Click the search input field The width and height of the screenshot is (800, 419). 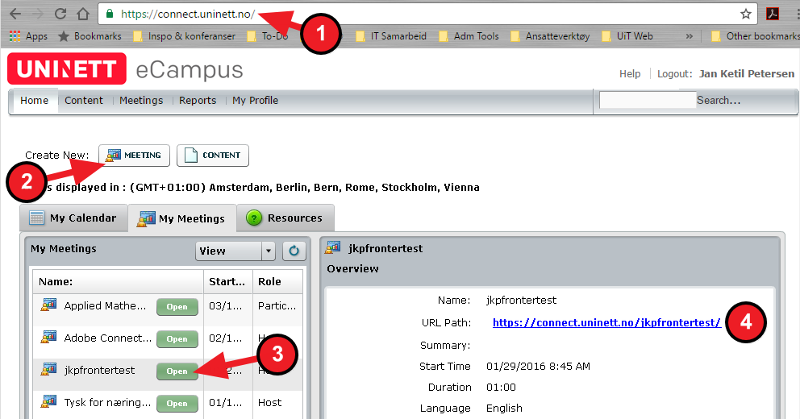tap(645, 100)
